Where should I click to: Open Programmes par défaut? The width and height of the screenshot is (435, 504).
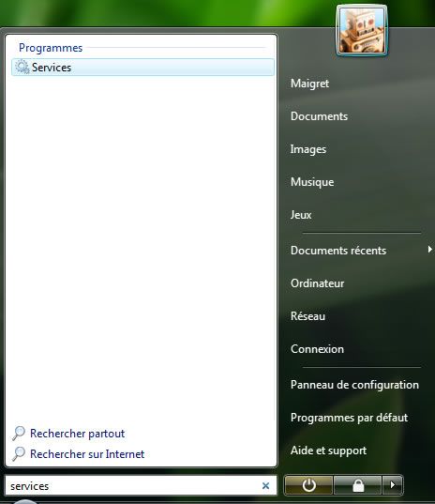[x=350, y=418]
